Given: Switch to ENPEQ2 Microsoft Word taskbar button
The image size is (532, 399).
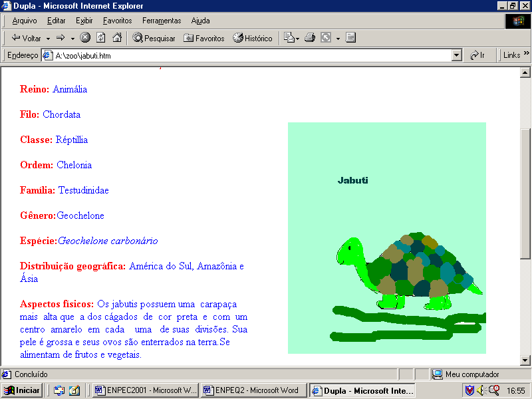Looking at the screenshot, I should [x=254, y=390].
